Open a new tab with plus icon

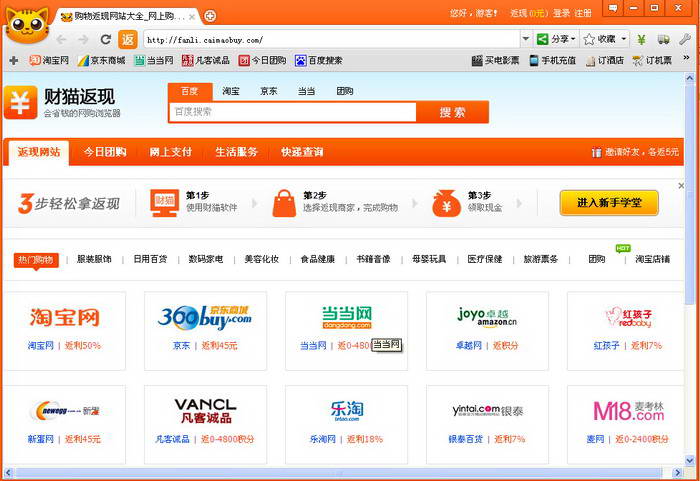tap(210, 16)
